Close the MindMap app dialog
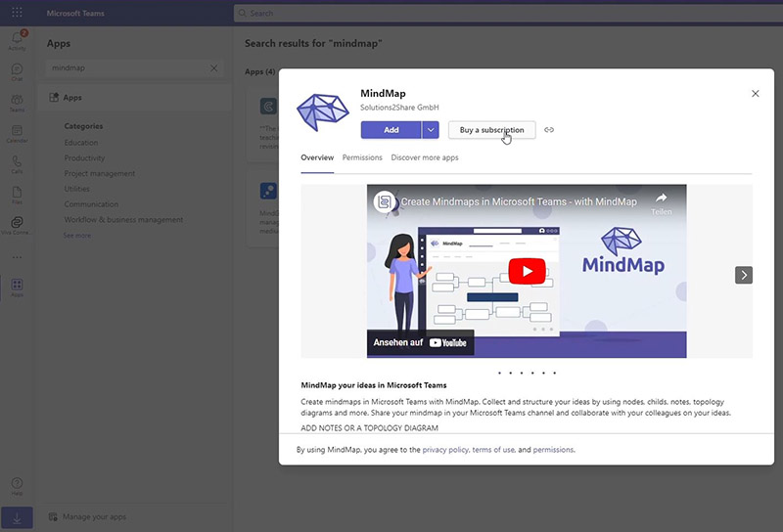This screenshot has height=532, width=783. pyautogui.click(x=755, y=94)
